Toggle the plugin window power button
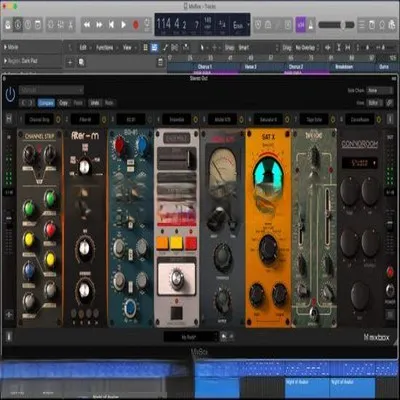Viewport: 400px width, 400px height. (x=10, y=95)
